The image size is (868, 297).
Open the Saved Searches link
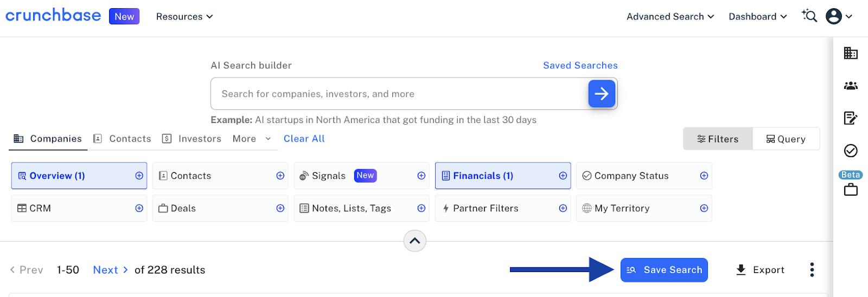pyautogui.click(x=580, y=66)
